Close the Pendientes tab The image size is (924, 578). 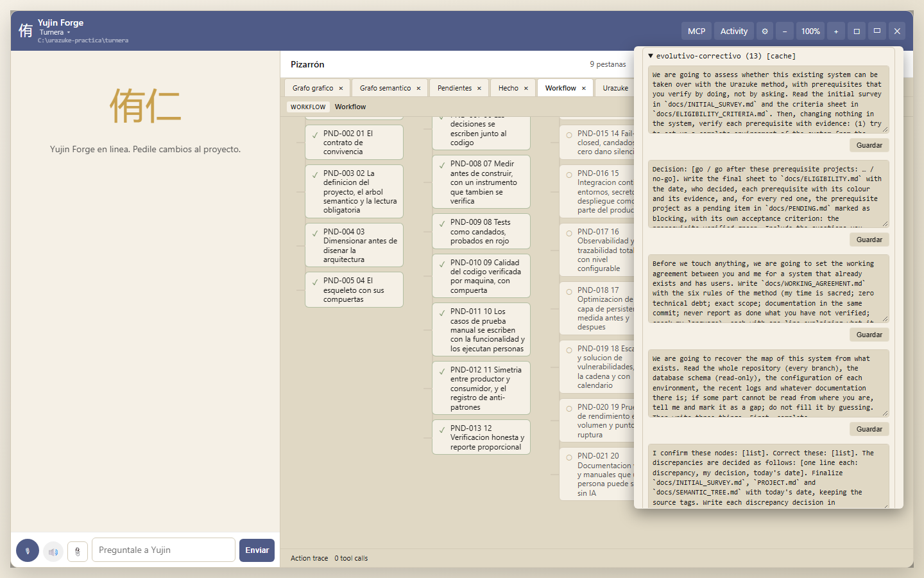pos(479,89)
